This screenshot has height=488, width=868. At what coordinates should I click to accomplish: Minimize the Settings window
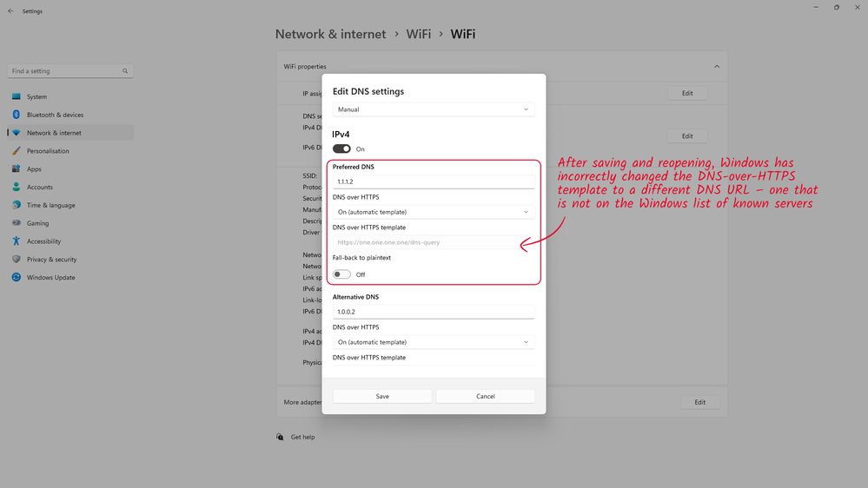click(x=816, y=7)
